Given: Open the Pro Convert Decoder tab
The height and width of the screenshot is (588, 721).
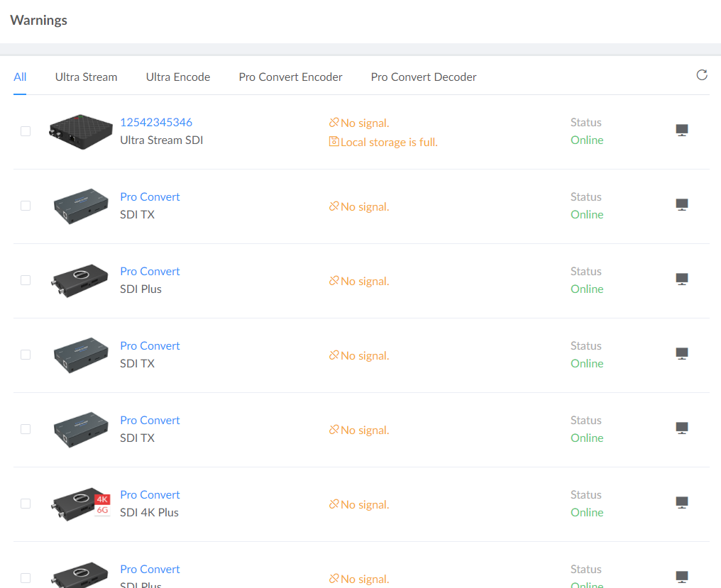Looking at the screenshot, I should (x=424, y=77).
